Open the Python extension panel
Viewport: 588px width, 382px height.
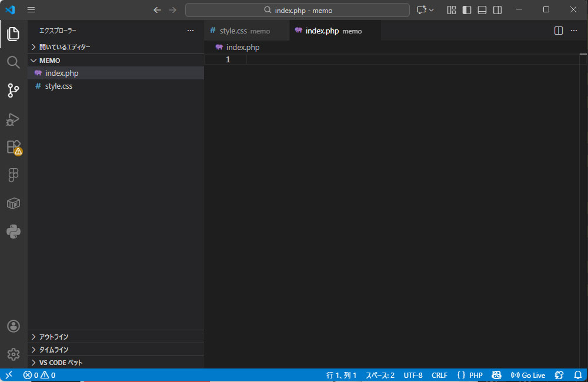point(13,232)
